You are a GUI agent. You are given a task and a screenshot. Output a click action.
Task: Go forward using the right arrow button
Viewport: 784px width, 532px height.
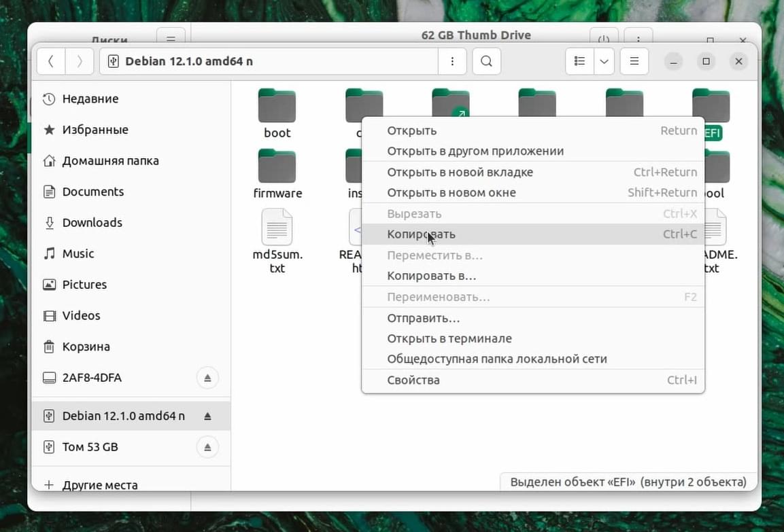80,61
